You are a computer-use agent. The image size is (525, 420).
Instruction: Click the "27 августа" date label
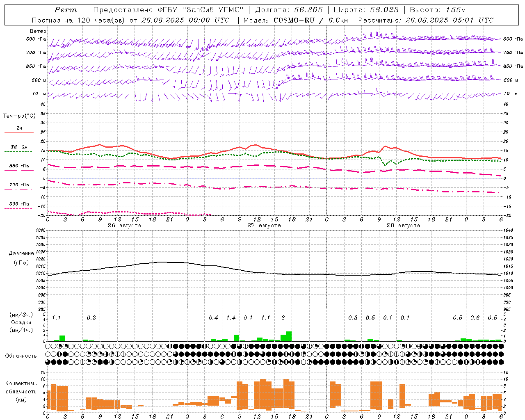tap(264, 226)
